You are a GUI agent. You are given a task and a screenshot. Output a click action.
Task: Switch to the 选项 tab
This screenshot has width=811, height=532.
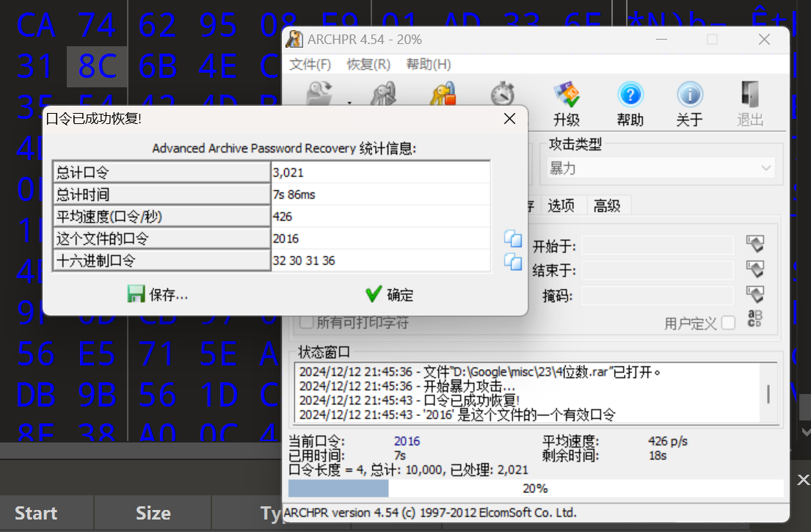(x=561, y=205)
